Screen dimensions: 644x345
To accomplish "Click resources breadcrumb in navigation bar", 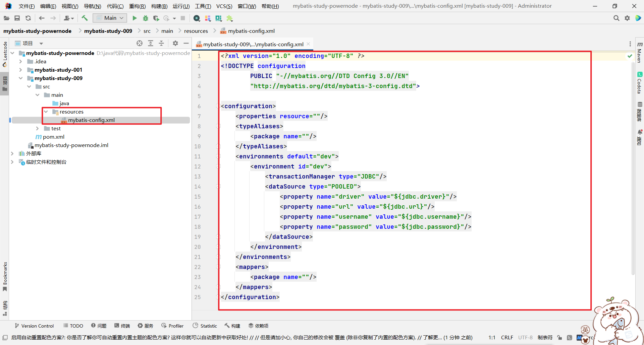I will (196, 31).
